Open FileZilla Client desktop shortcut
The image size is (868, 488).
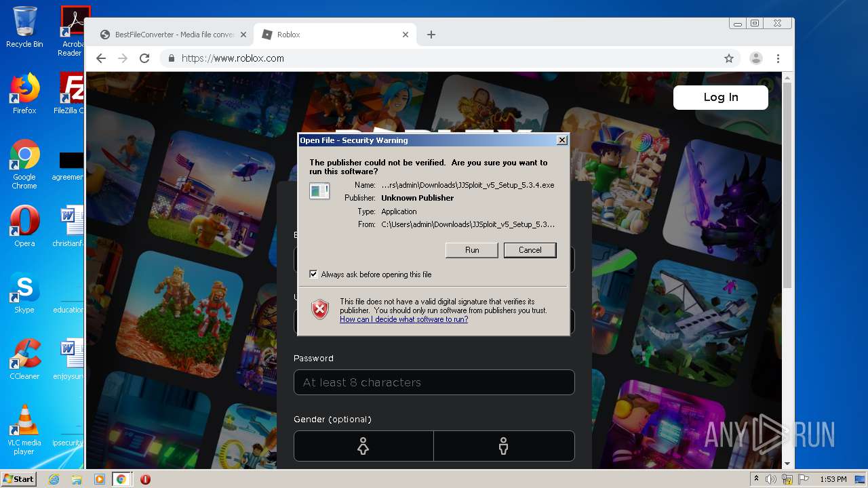[71, 94]
